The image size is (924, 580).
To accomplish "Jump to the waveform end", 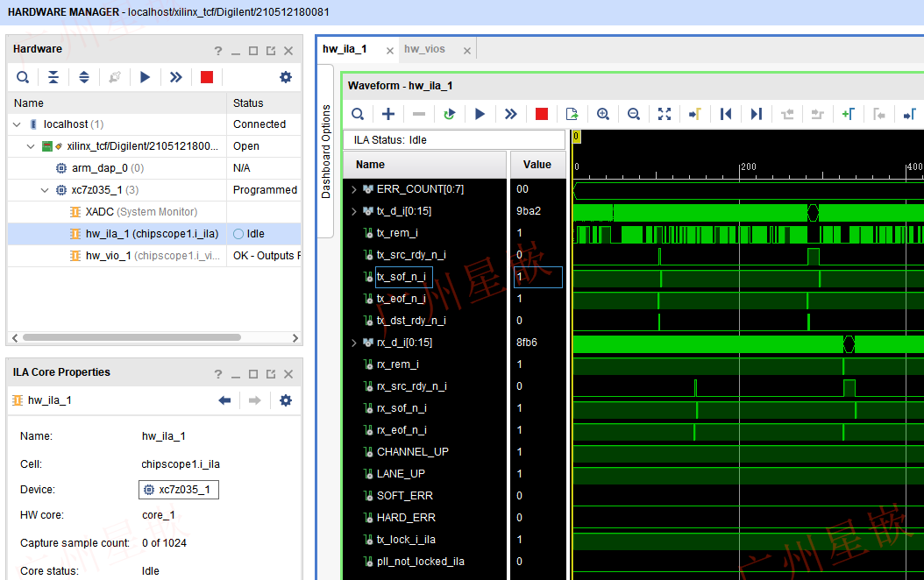I will click(756, 114).
